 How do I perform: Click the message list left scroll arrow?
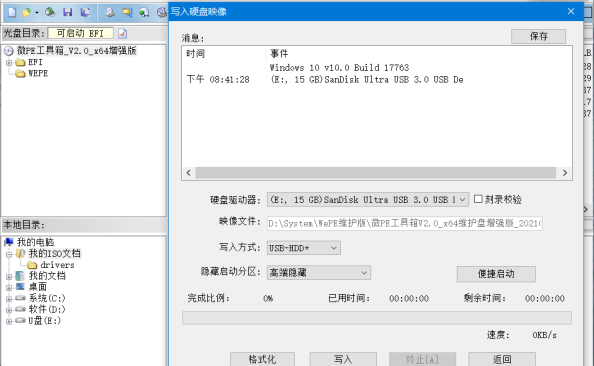(189, 173)
